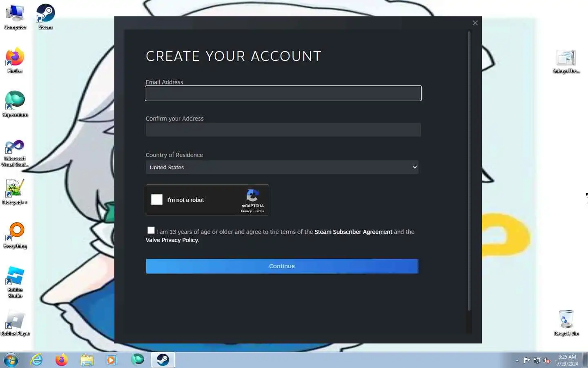Check the I'm not a robot box
Viewport: 588px width, 368px height.
pyautogui.click(x=157, y=200)
